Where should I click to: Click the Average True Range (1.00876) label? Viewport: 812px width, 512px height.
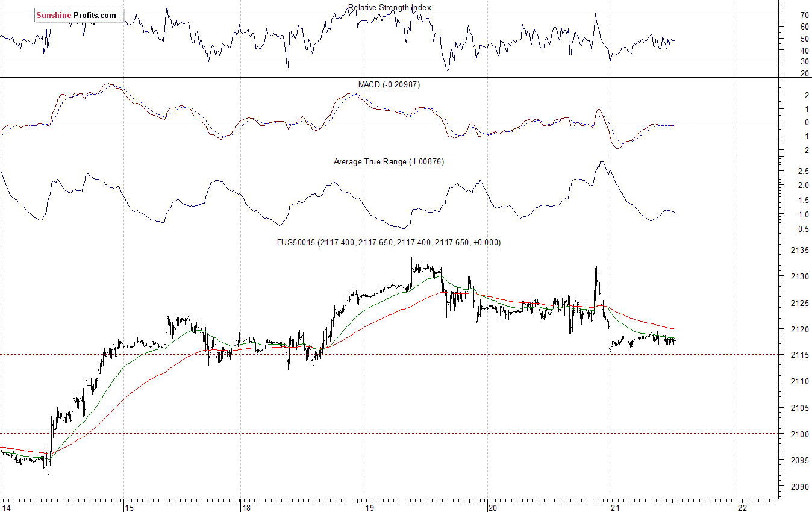(x=389, y=162)
